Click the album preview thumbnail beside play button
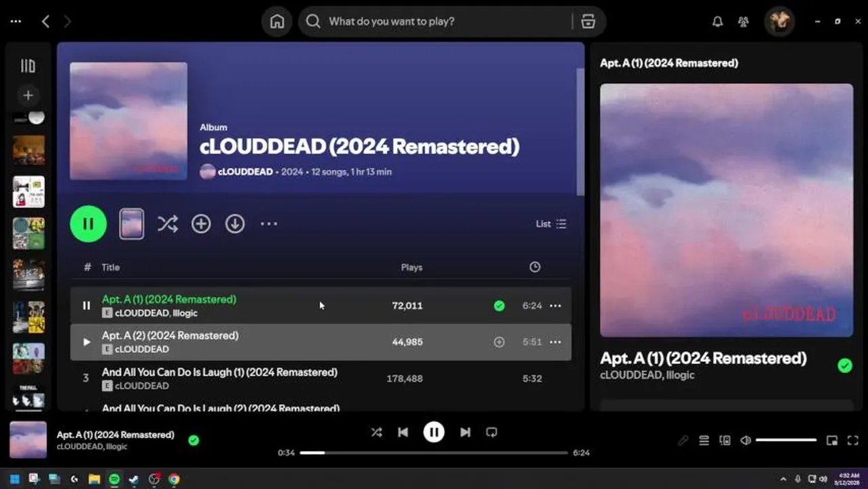Image resolution: width=868 pixels, height=489 pixels. [132, 223]
